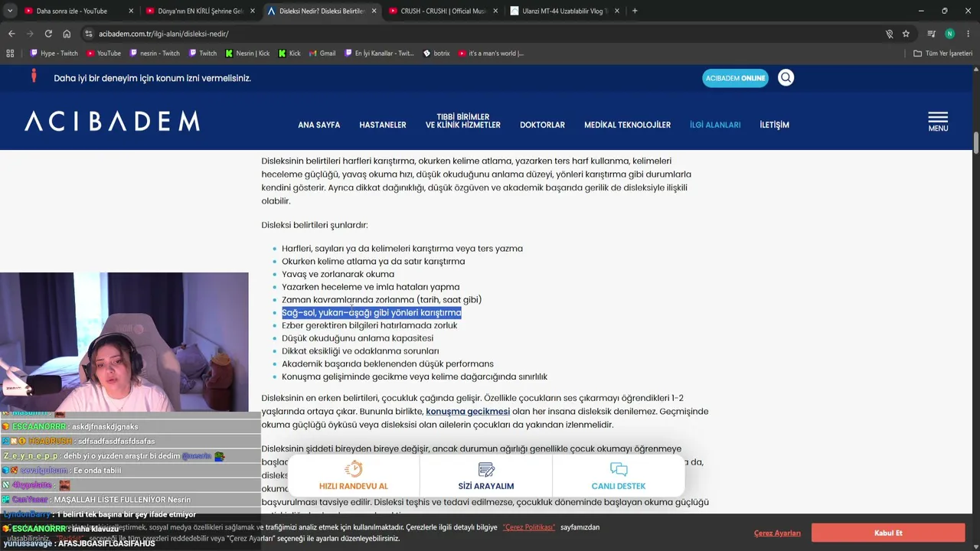Go back using the browser back arrow
980x551 pixels.
[11, 34]
